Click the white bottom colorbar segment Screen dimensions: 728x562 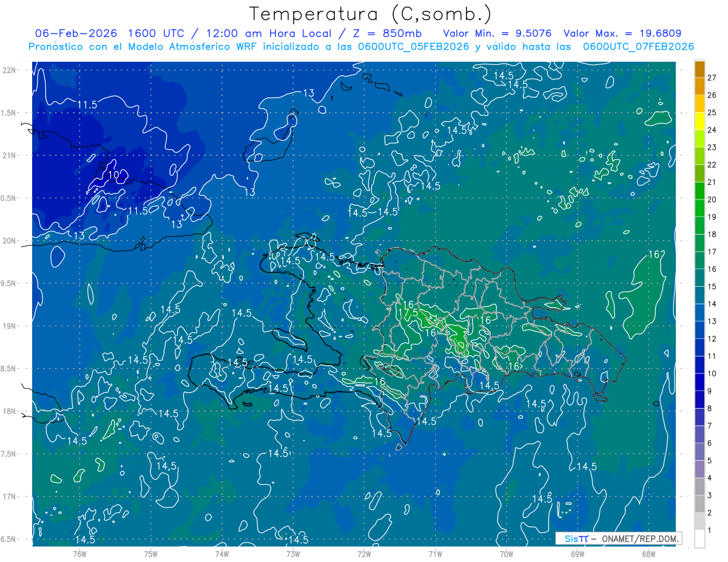click(699, 539)
